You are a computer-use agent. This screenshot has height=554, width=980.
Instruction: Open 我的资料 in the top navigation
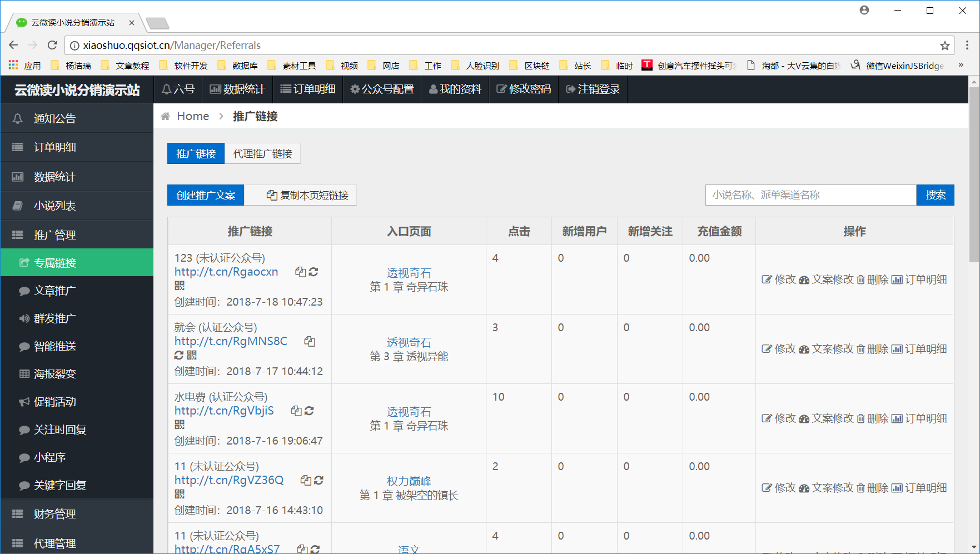tap(455, 89)
